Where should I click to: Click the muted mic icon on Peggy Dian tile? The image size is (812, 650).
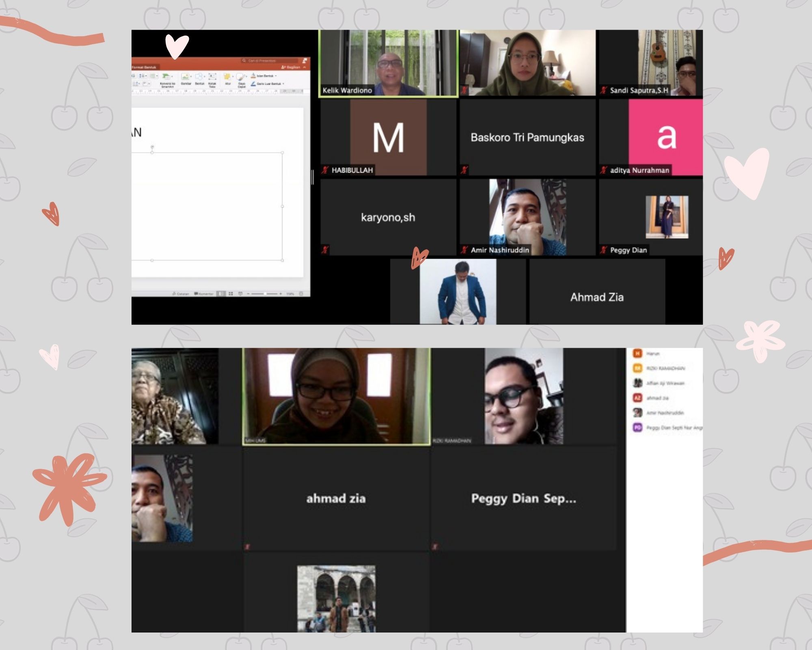tap(603, 250)
